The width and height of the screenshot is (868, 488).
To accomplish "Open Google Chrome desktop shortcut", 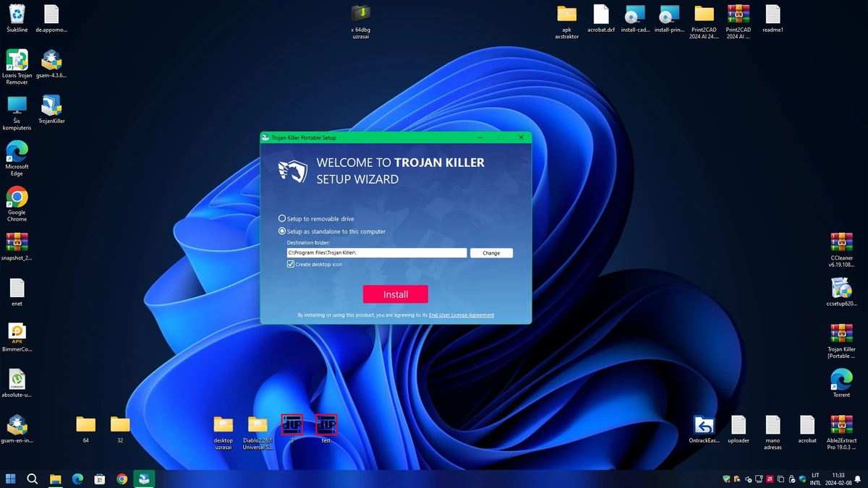I will click(x=17, y=205).
